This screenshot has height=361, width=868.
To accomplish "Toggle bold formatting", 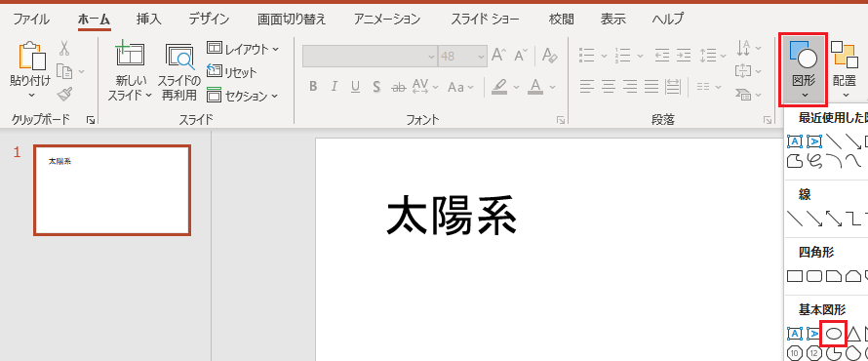I will 313,87.
